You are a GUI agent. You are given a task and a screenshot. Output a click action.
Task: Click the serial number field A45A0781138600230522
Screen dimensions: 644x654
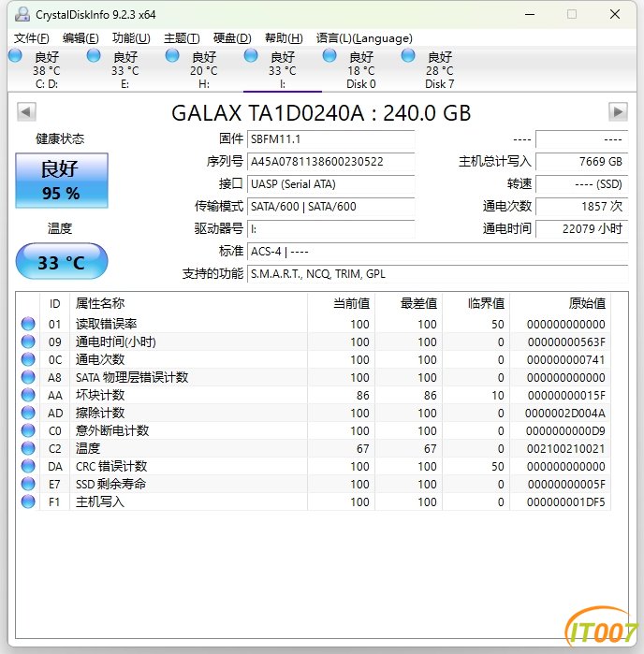point(331,162)
